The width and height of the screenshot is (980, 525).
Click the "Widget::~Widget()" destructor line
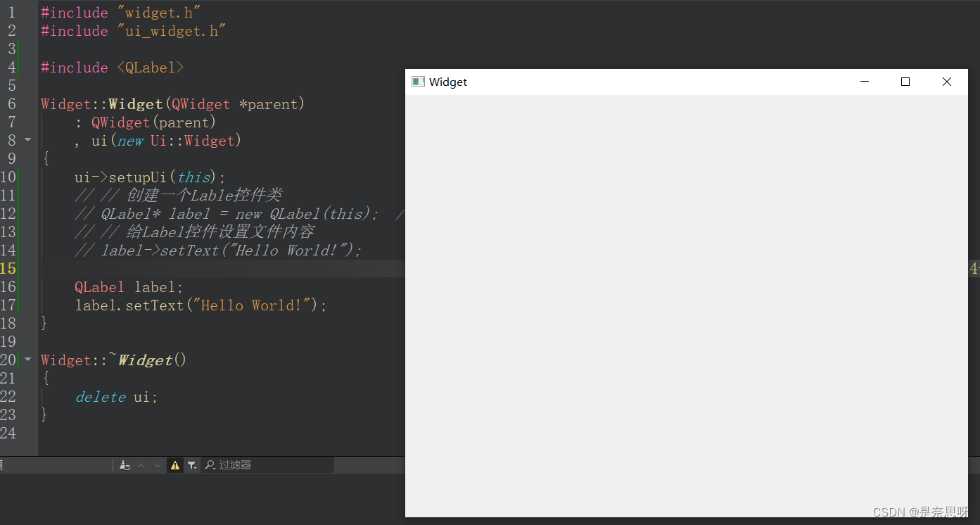point(114,360)
